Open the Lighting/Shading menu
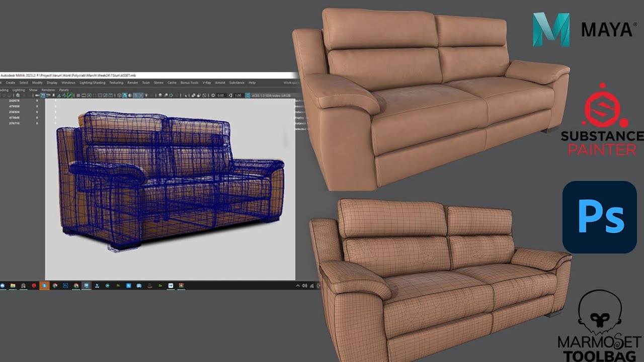The height and width of the screenshot is (362, 644). coord(93,82)
